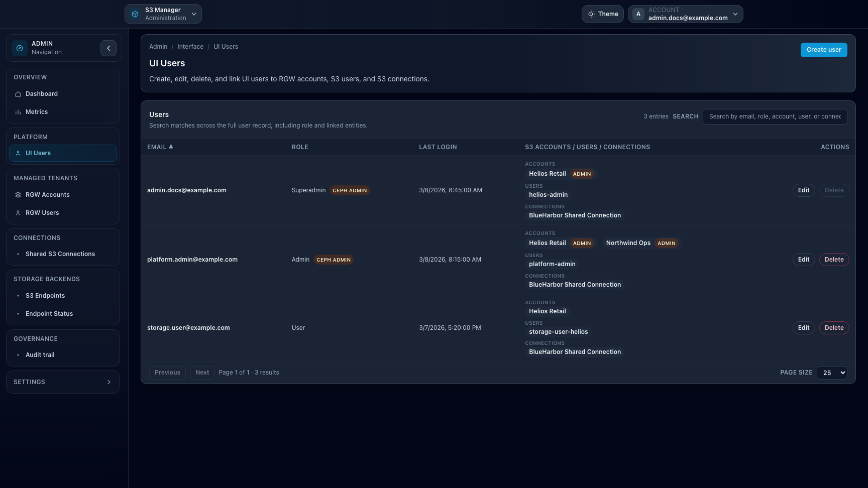Sort the table by the EMAIL column
This screenshot has width=868, height=488.
click(160, 147)
